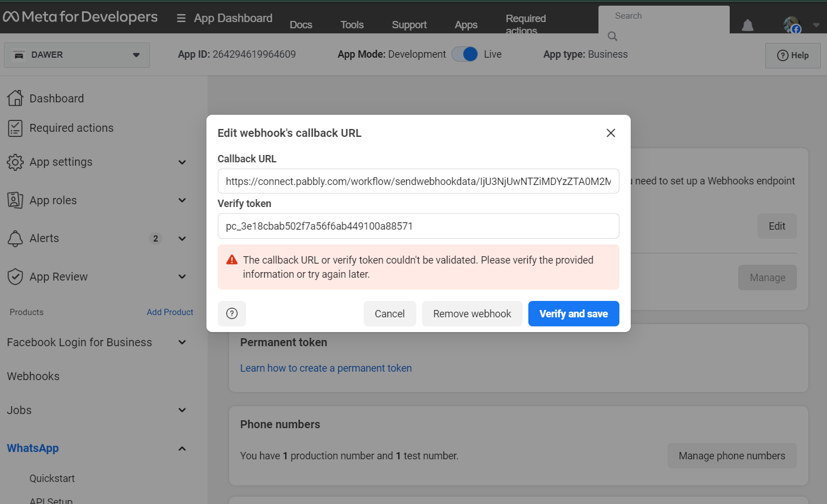Viewport: 827px width, 504px height.
Task: Click Manage phone numbers
Action: tap(732, 456)
